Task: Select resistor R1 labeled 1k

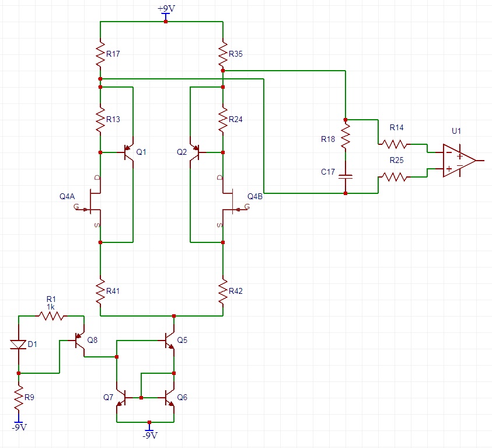Action: 51,315
